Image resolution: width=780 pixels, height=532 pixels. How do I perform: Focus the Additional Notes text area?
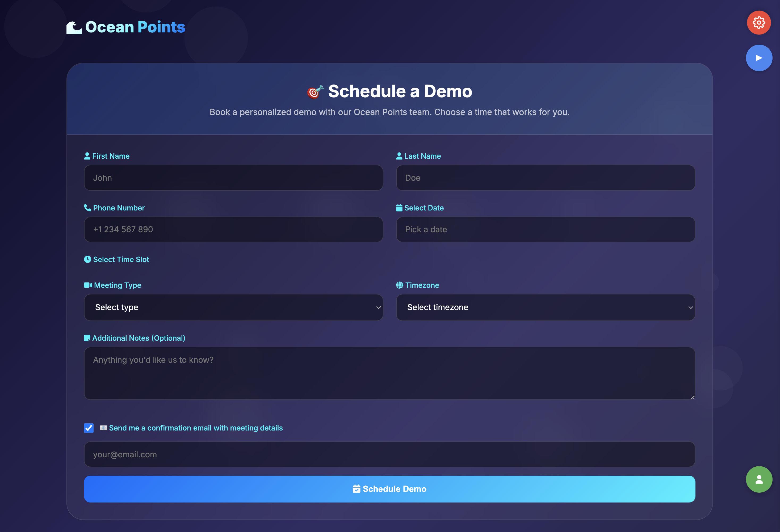pos(389,373)
